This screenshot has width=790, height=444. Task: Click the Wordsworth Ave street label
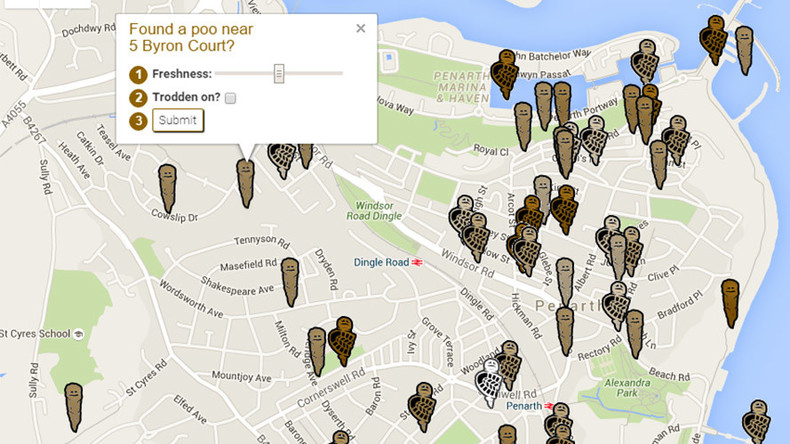coord(191,299)
